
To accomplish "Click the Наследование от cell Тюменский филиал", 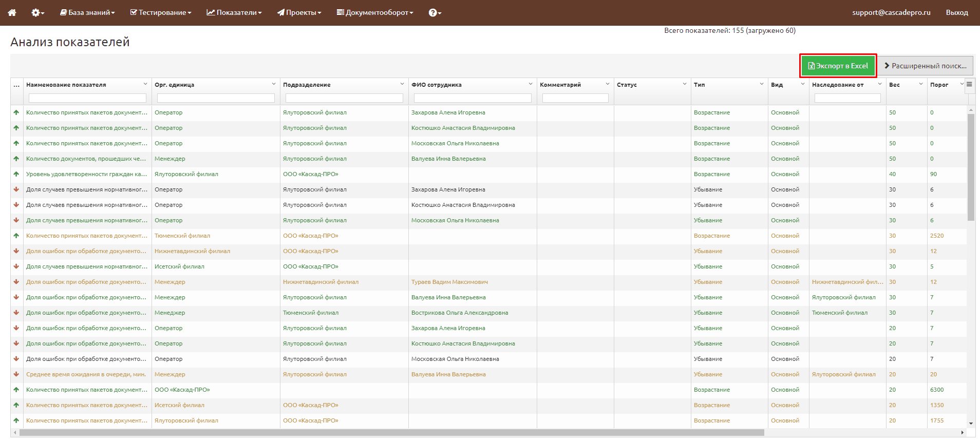I will 847,313.
